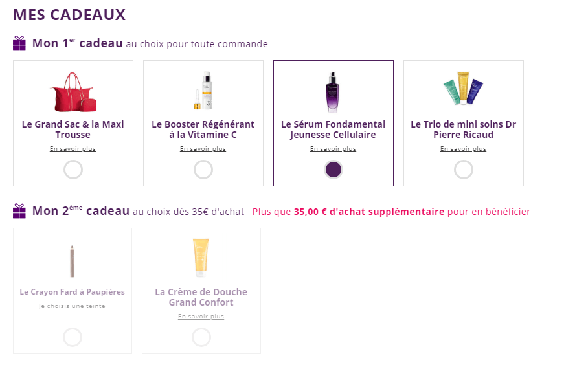Click the Crayon Fard à Paupières pencil image
Viewport: 588px width, 367px height.
pyautogui.click(x=73, y=261)
